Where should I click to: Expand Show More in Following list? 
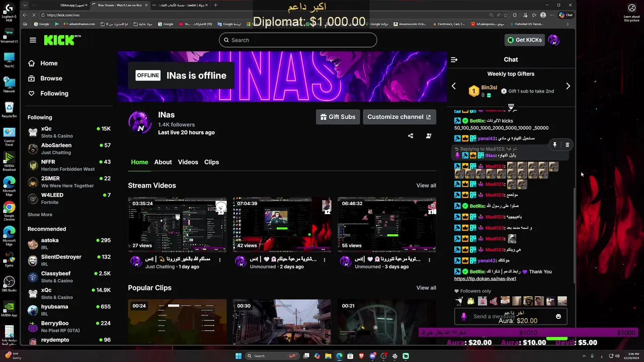pyautogui.click(x=40, y=215)
